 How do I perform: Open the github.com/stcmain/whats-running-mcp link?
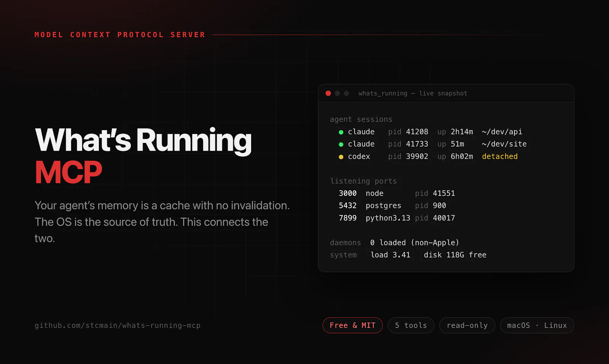[x=117, y=325]
